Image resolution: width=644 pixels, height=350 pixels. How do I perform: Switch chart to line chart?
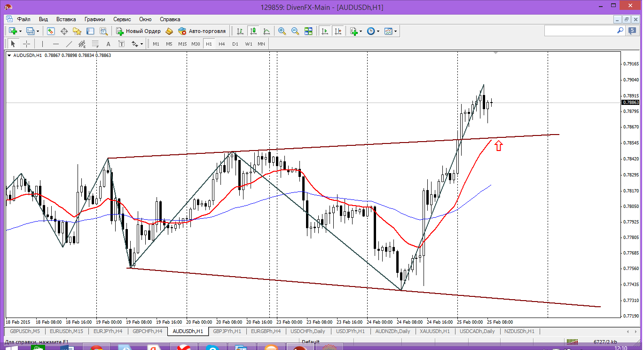[x=267, y=31]
